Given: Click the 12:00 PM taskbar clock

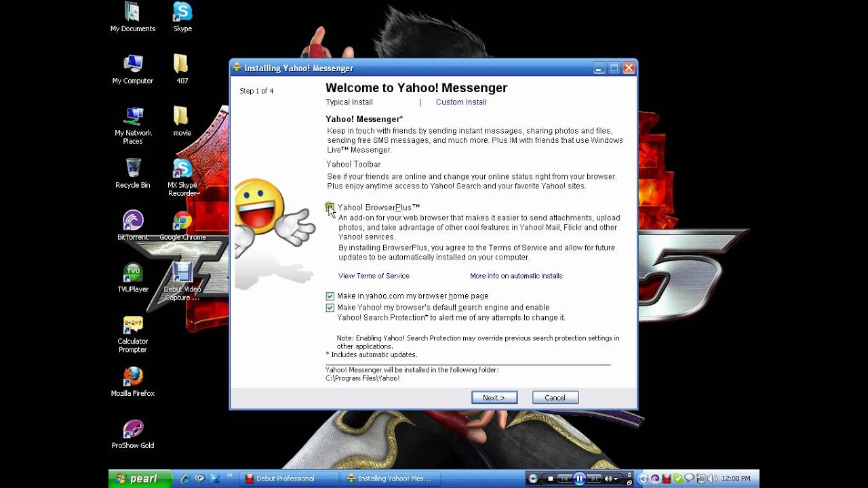Looking at the screenshot, I should tap(736, 479).
